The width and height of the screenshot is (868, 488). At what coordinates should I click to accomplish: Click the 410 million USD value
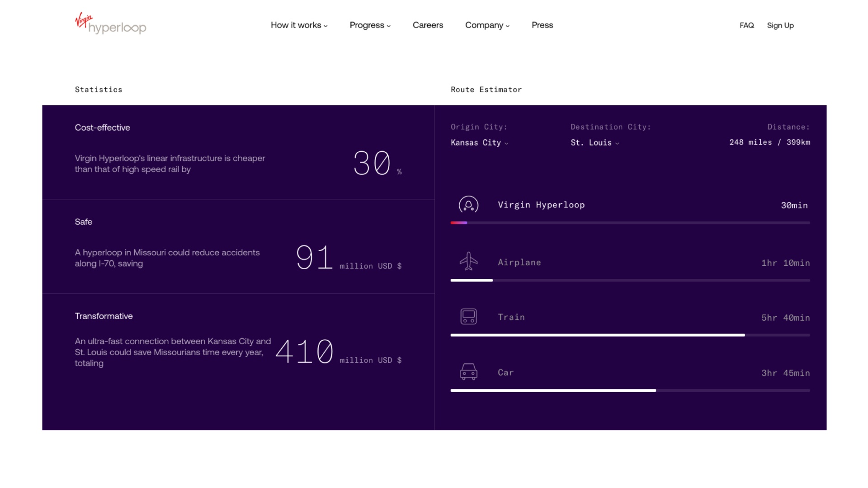tap(338, 352)
